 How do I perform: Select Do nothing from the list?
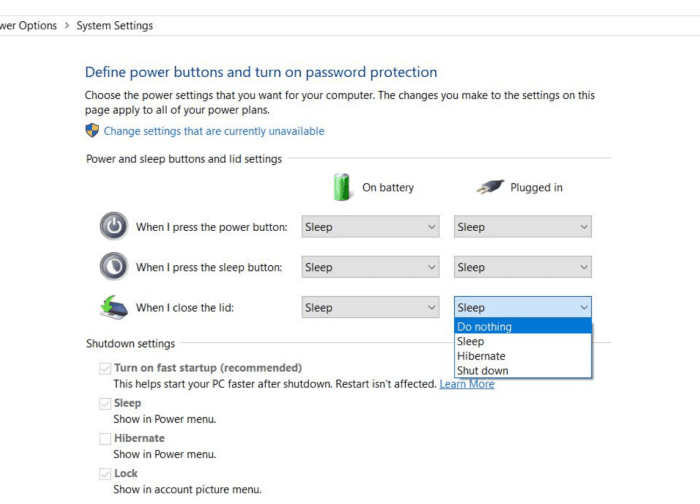coord(523,326)
